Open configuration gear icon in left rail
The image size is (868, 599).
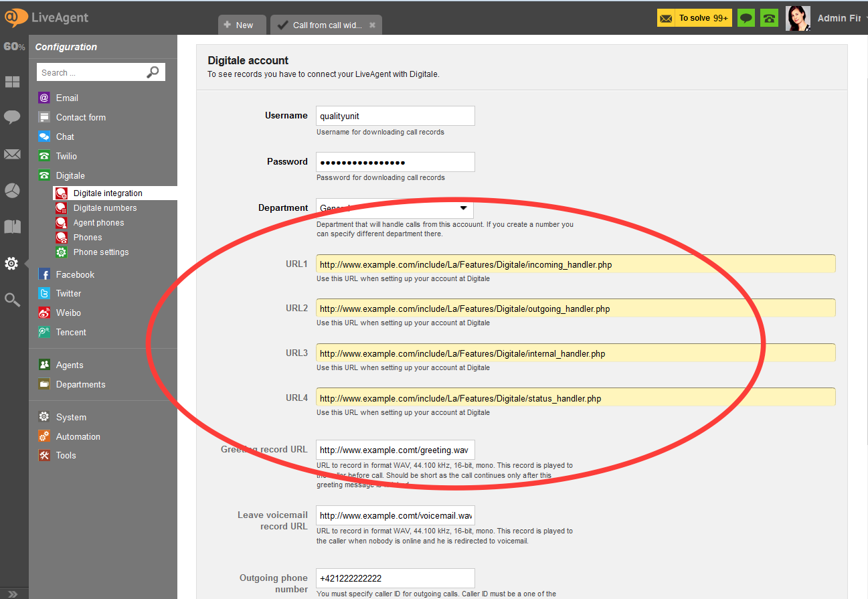point(11,264)
